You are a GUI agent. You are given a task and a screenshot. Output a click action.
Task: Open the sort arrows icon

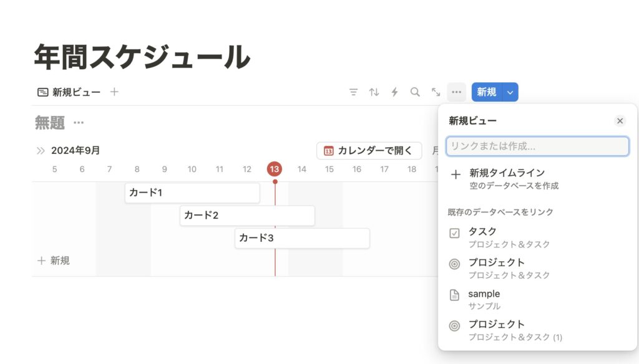[x=374, y=92]
